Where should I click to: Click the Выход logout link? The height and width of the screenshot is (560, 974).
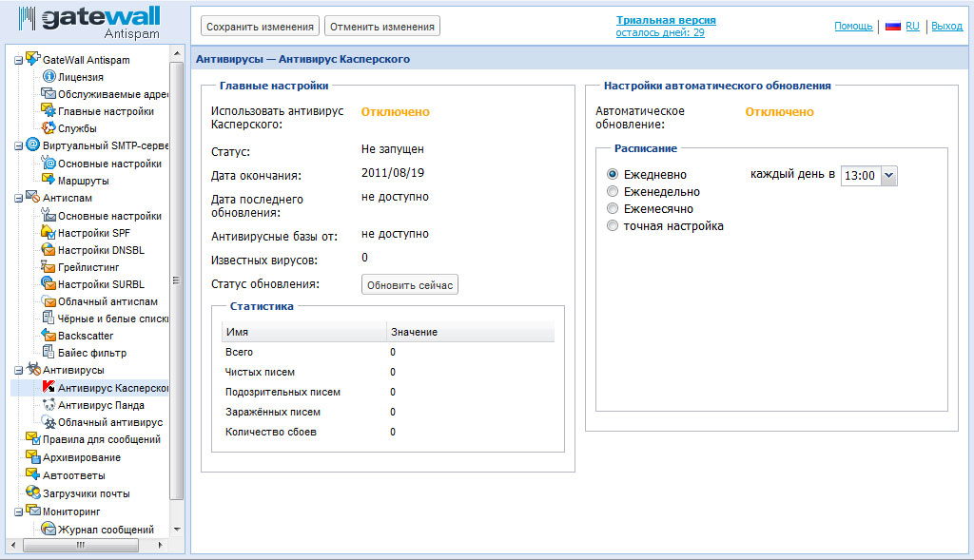tap(946, 26)
